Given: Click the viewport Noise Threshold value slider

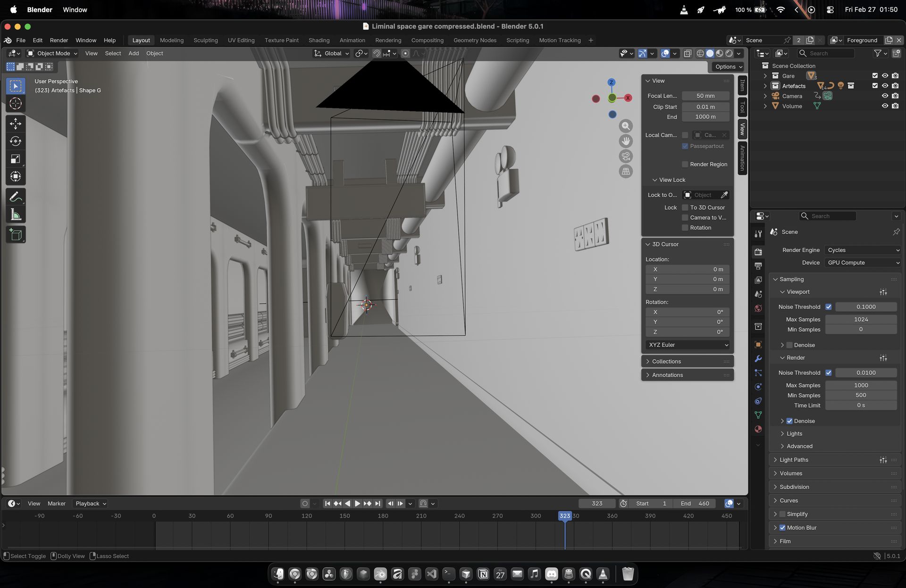Looking at the screenshot, I should (x=865, y=306).
